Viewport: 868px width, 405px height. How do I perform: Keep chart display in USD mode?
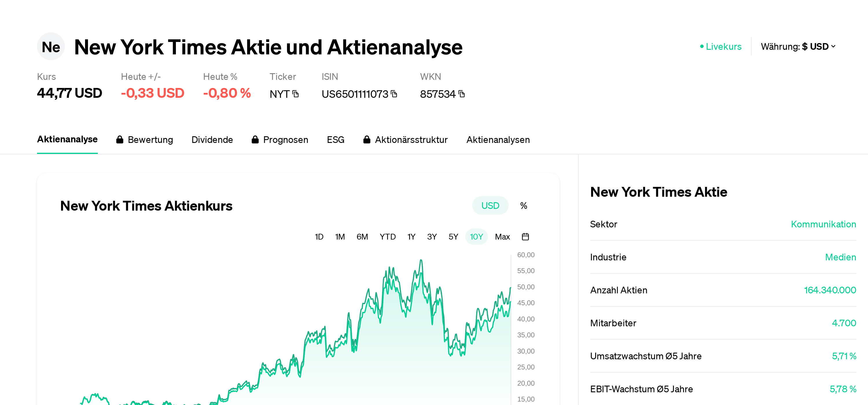[x=490, y=205]
